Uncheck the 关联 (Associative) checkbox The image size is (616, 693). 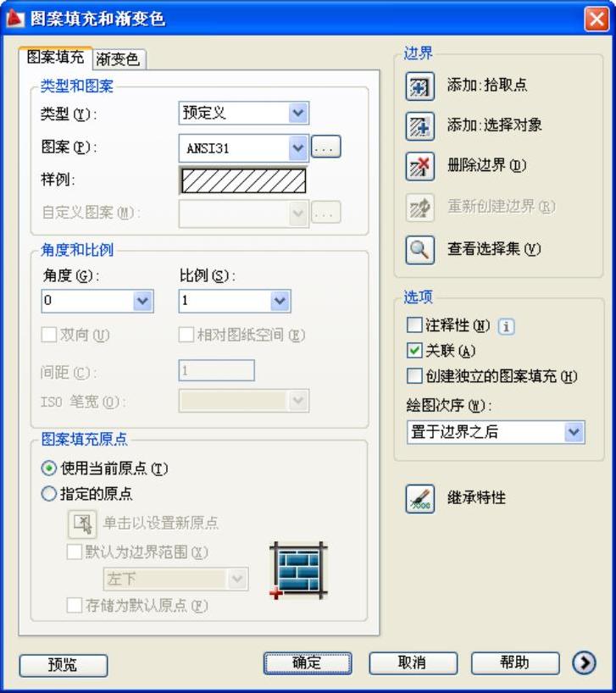(414, 351)
